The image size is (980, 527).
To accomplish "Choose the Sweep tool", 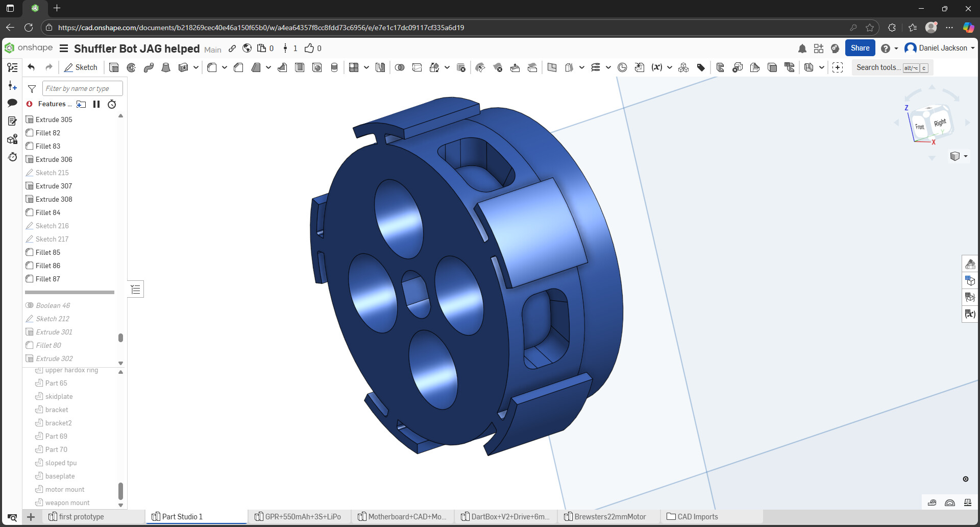I will 149,67.
